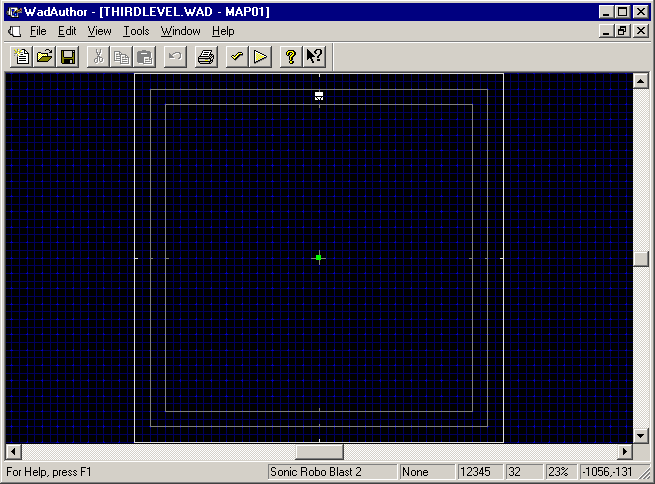Screen dimensions: 655x484
Task: Save the current map
Action: [68, 56]
